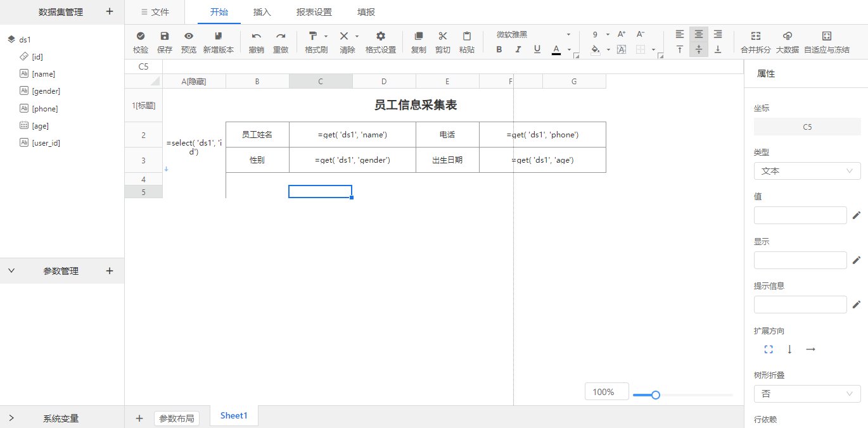Activate the 格式刷 format painter
This screenshot has height=428, width=868.
(313, 36)
